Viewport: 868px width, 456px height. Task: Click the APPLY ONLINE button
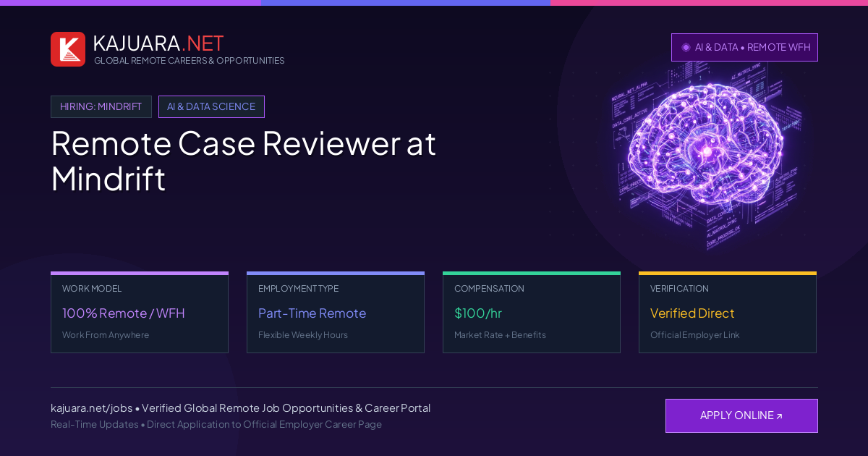click(741, 415)
